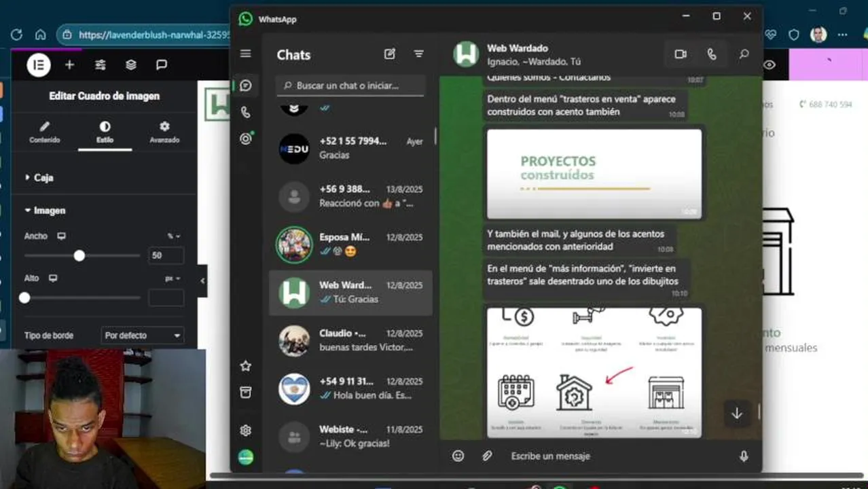
Task: Reload the browser page
Action: pyautogui.click(x=16, y=35)
